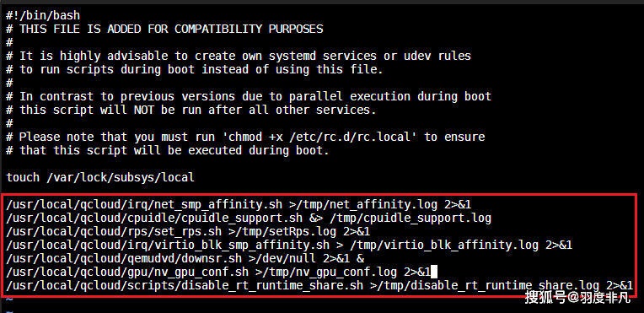
Task: Click the block cursor after nv_gpu_conf.log 2>&1
Action: 434,272
